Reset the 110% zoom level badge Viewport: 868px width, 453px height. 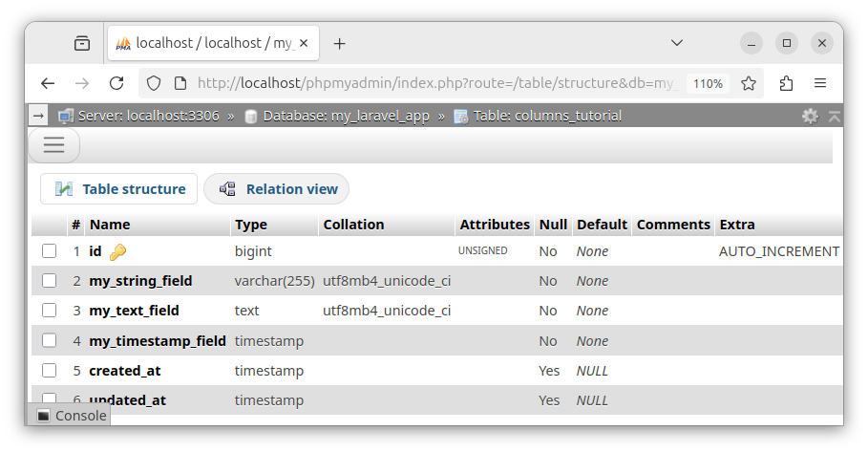tap(708, 83)
